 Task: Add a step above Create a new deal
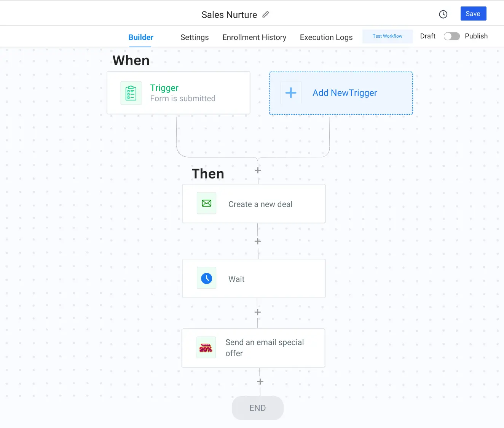[258, 170]
